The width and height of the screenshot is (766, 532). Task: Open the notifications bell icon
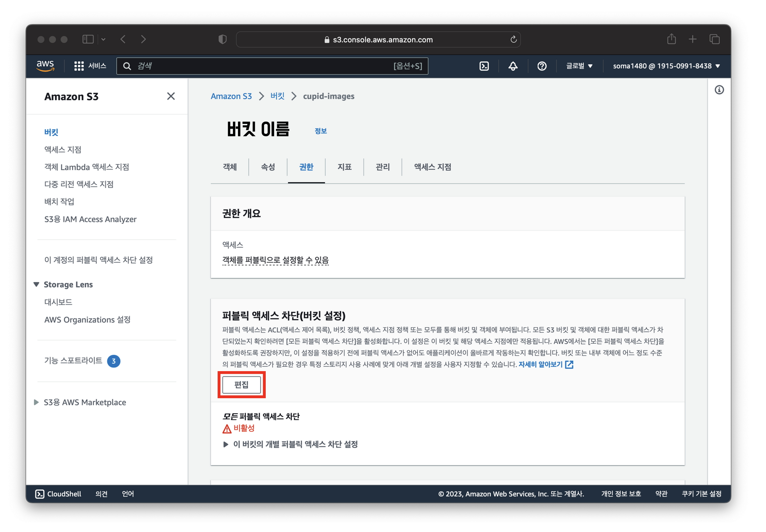coord(513,66)
